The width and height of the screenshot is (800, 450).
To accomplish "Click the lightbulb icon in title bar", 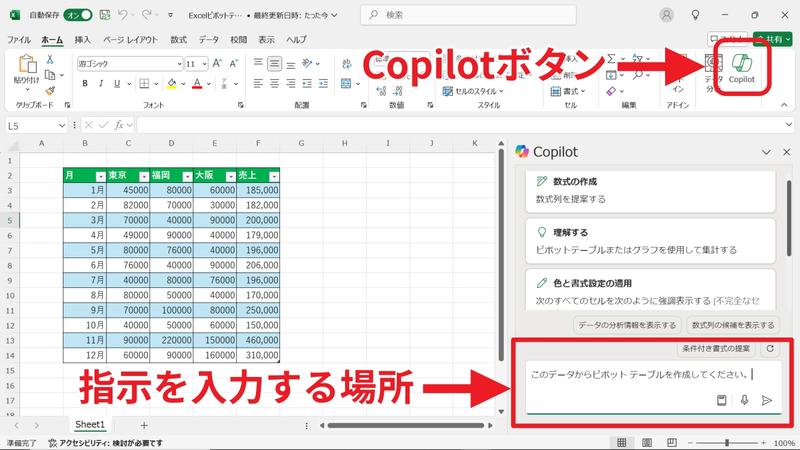I will 695,15.
